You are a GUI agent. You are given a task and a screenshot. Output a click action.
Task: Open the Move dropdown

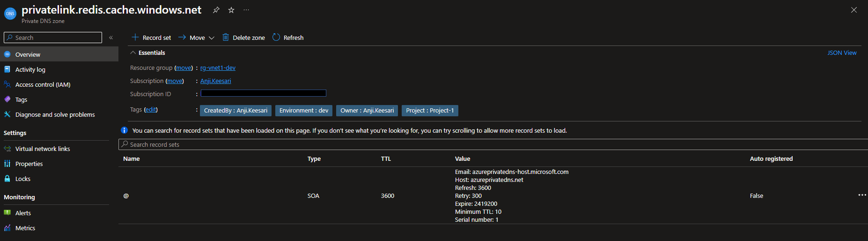click(x=196, y=38)
